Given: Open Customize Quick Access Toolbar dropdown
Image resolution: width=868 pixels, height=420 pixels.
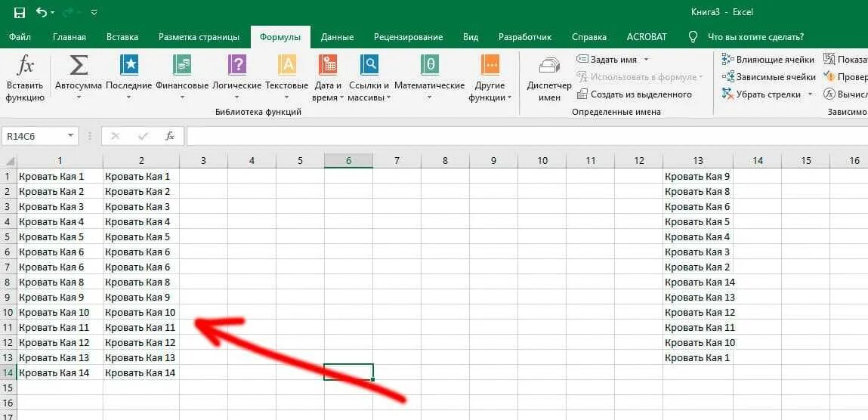Looking at the screenshot, I should point(94,12).
